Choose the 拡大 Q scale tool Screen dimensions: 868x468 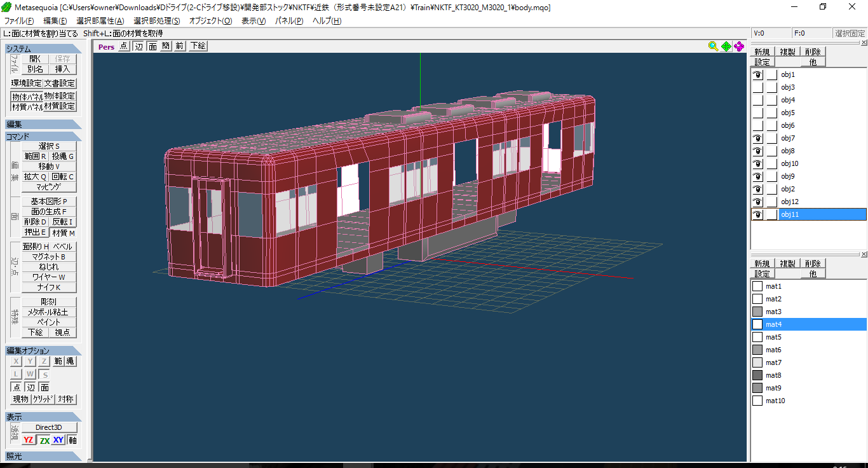[x=36, y=177]
